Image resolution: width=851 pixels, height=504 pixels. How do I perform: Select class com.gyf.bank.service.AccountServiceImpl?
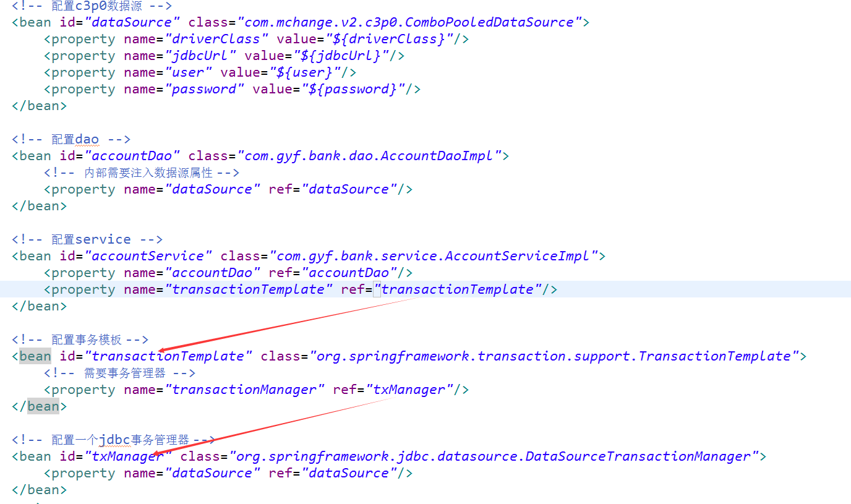(434, 256)
